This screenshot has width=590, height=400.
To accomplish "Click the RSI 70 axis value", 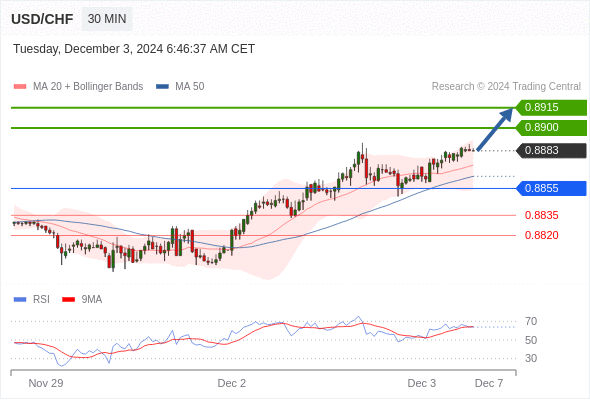I will (531, 322).
